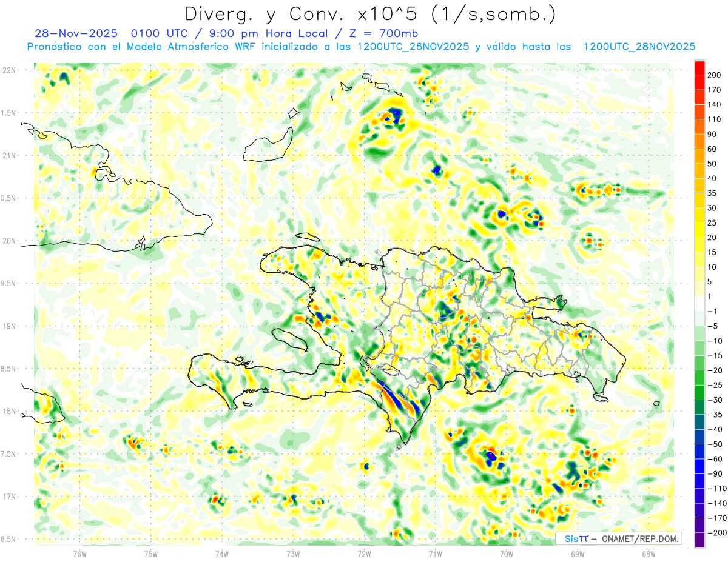The width and height of the screenshot is (728, 562).
Task: Click the '8.5N' latitude label
Action: coord(8,369)
